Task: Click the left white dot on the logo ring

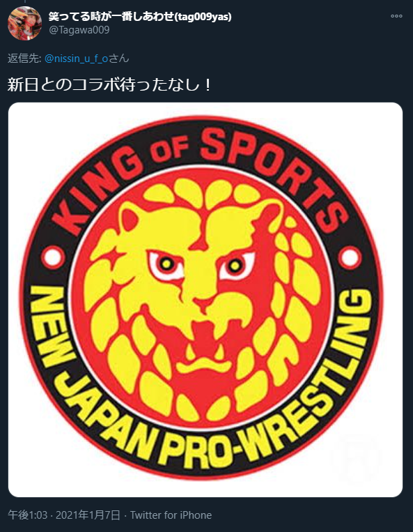Action: 52,258
